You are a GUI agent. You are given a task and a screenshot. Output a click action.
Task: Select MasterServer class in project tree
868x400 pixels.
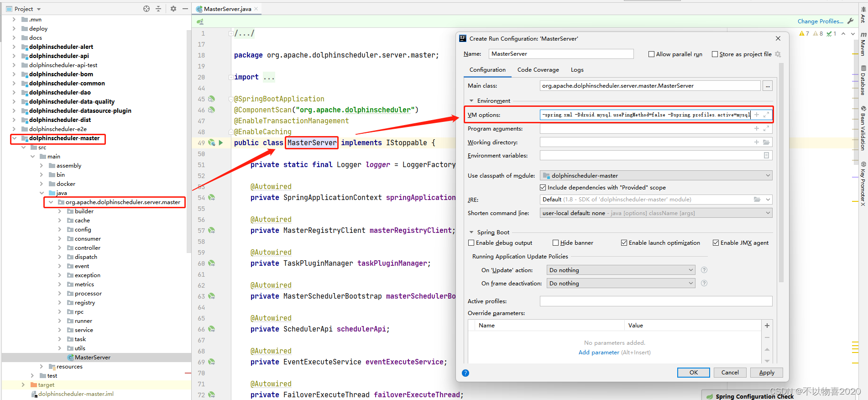[x=93, y=357]
